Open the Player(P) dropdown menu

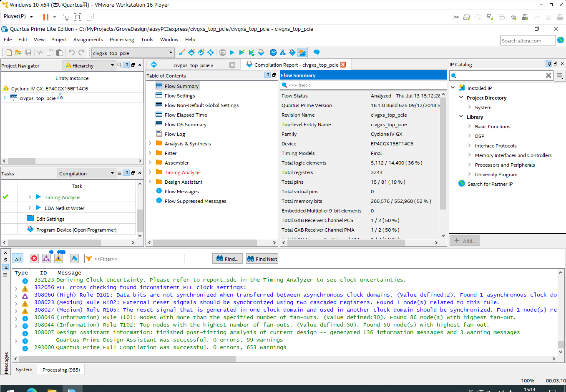click(18, 16)
